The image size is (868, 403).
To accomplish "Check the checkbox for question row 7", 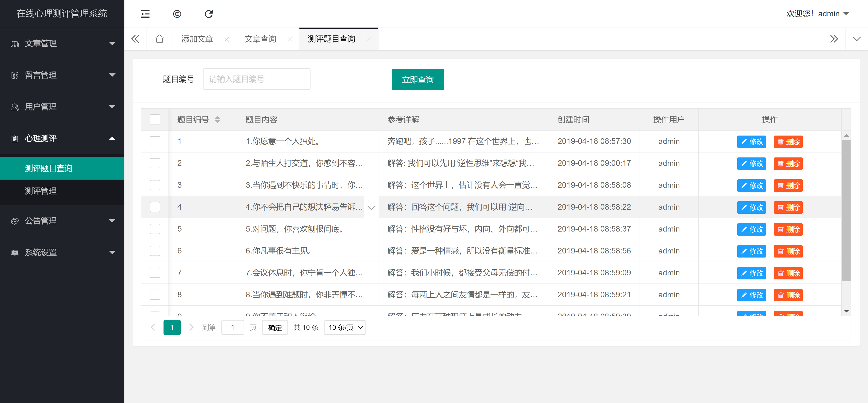I will (155, 273).
